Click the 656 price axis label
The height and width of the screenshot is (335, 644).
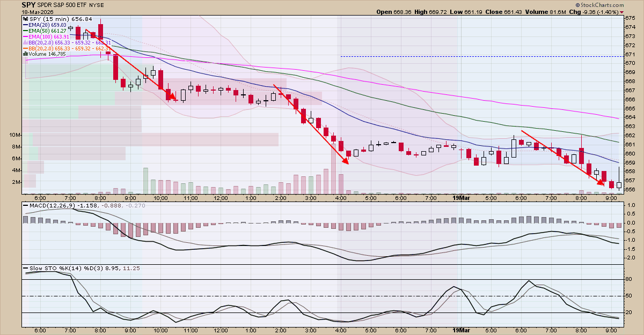pyautogui.click(x=630, y=189)
